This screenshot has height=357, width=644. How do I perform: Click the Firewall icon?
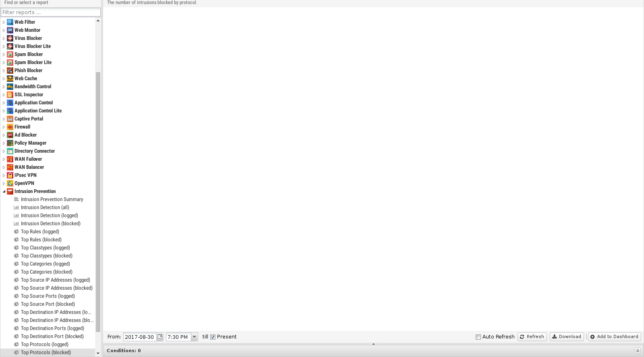[x=10, y=127]
